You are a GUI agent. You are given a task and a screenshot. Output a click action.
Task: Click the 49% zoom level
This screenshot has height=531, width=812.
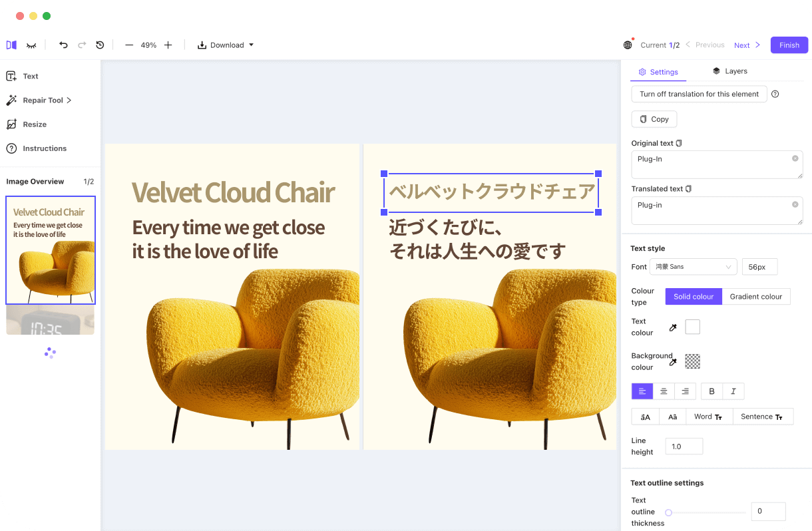tap(148, 45)
